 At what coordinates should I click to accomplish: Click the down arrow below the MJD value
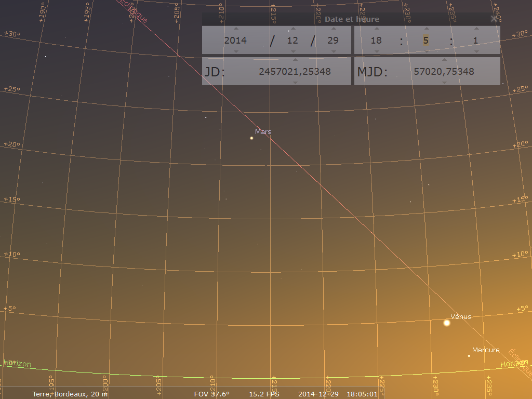coord(444,82)
